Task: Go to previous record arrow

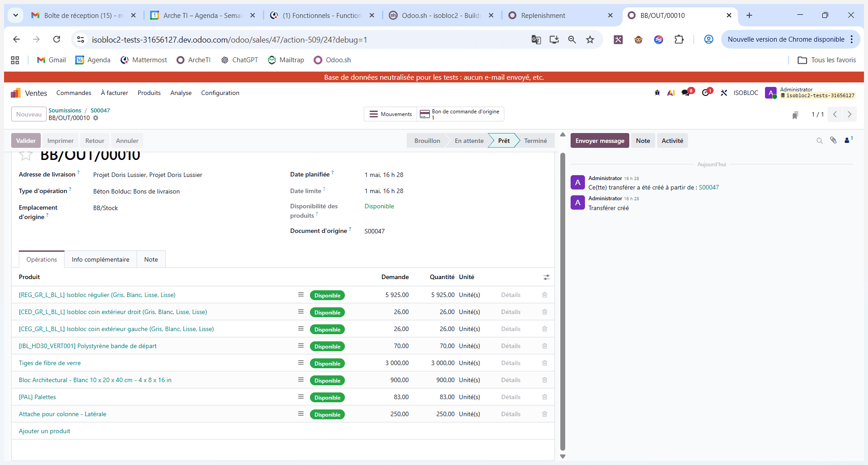Action: (x=835, y=114)
